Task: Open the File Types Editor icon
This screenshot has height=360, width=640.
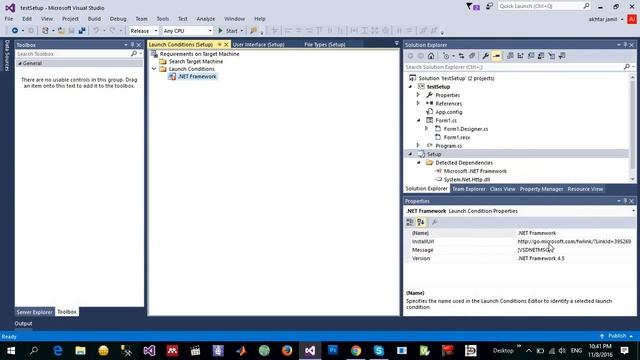Action: click(531, 56)
